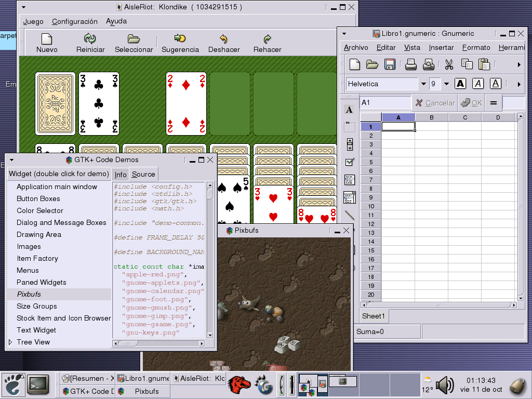Restart the solitaire game with Reiniciar

point(90,43)
